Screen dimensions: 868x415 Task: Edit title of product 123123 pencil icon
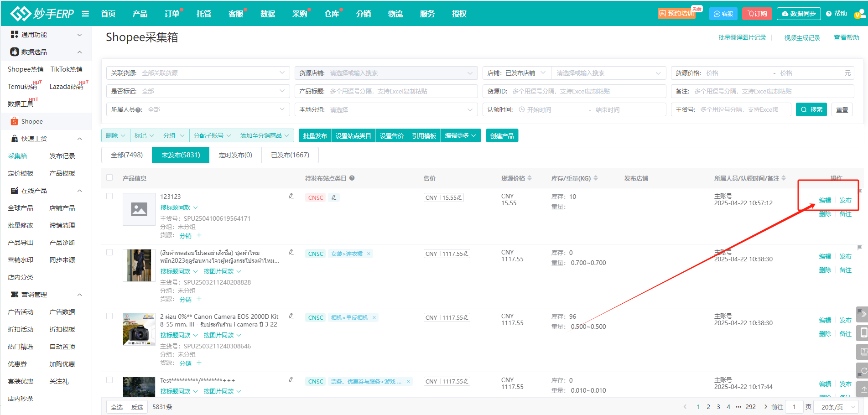pyautogui.click(x=291, y=196)
